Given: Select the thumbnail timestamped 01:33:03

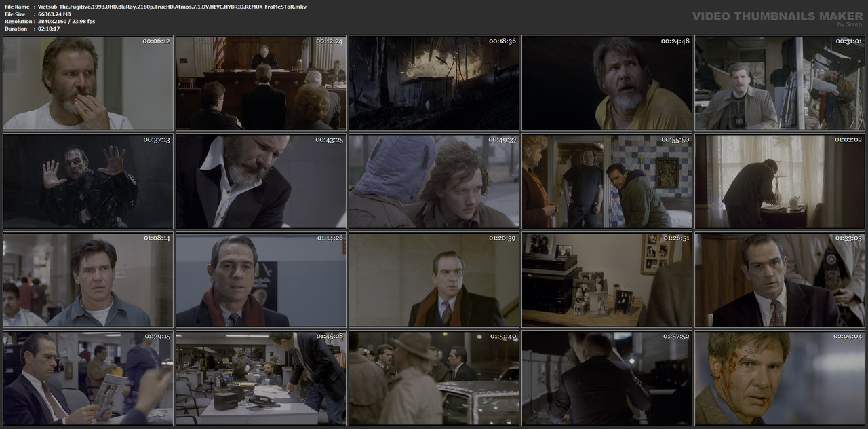Looking at the screenshot, I should pyautogui.click(x=780, y=280).
